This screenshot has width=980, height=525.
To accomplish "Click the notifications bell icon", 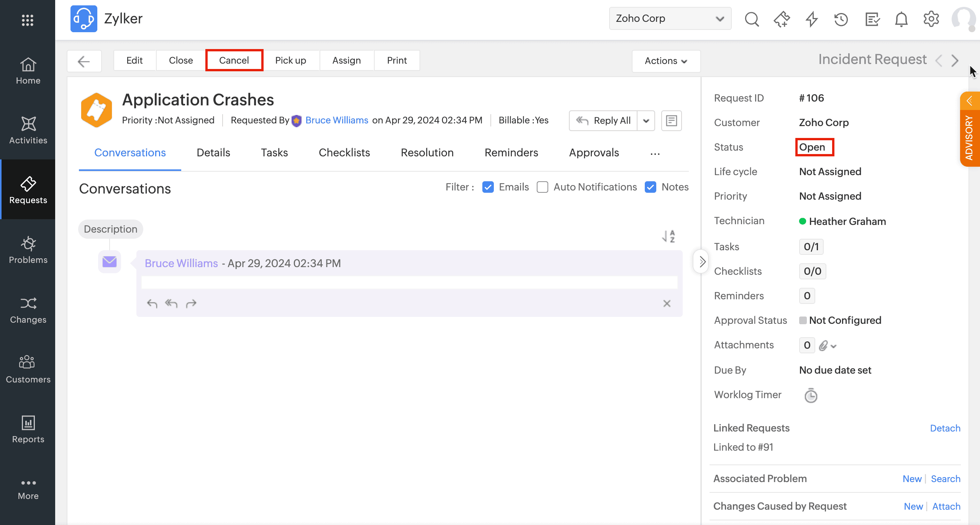I will 901,19.
